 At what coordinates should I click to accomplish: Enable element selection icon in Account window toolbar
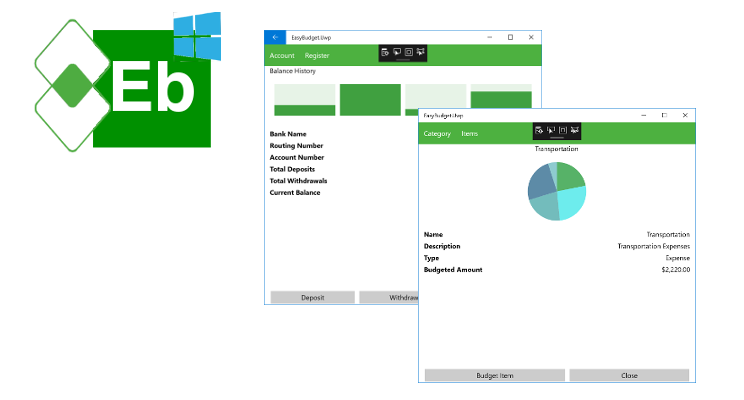tap(397, 52)
